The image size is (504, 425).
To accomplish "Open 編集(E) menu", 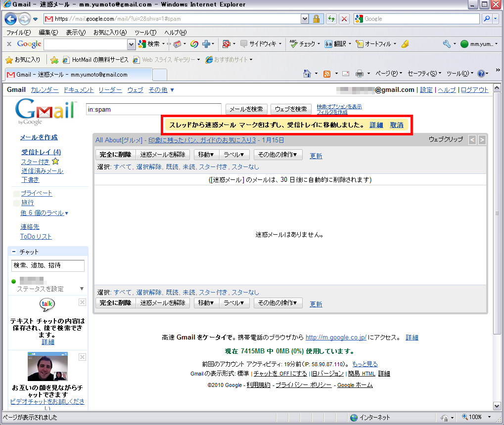I will click(48, 33).
